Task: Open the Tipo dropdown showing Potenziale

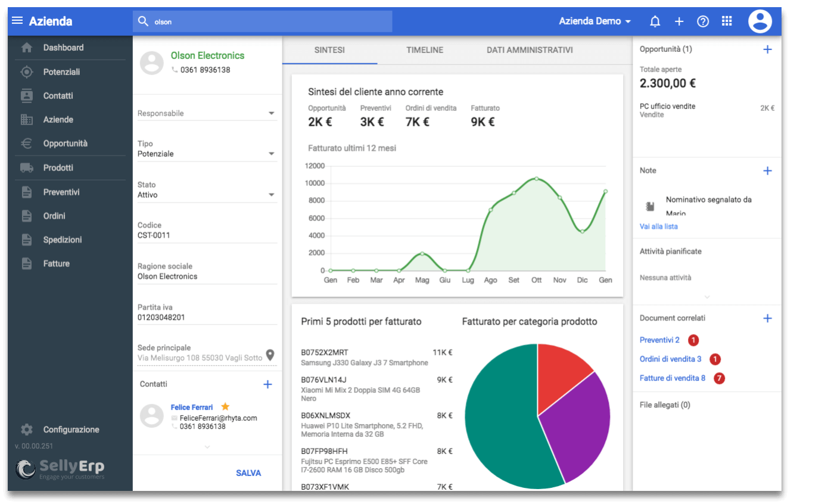Action: [x=207, y=149]
